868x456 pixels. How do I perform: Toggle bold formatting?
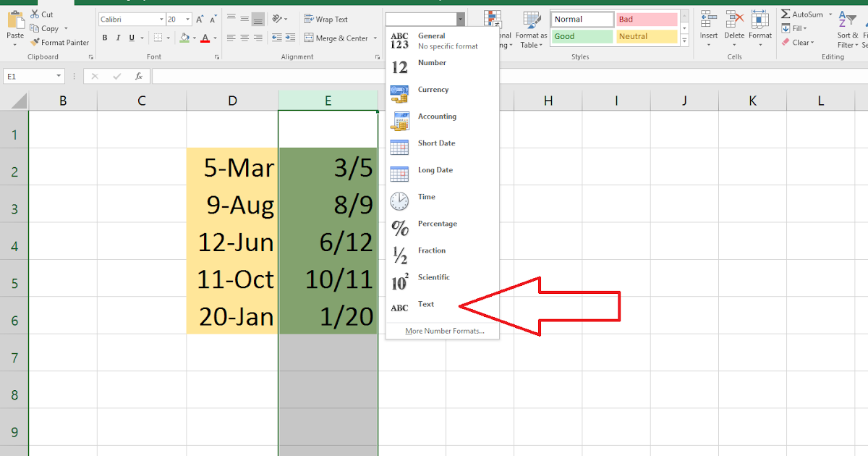pos(104,36)
